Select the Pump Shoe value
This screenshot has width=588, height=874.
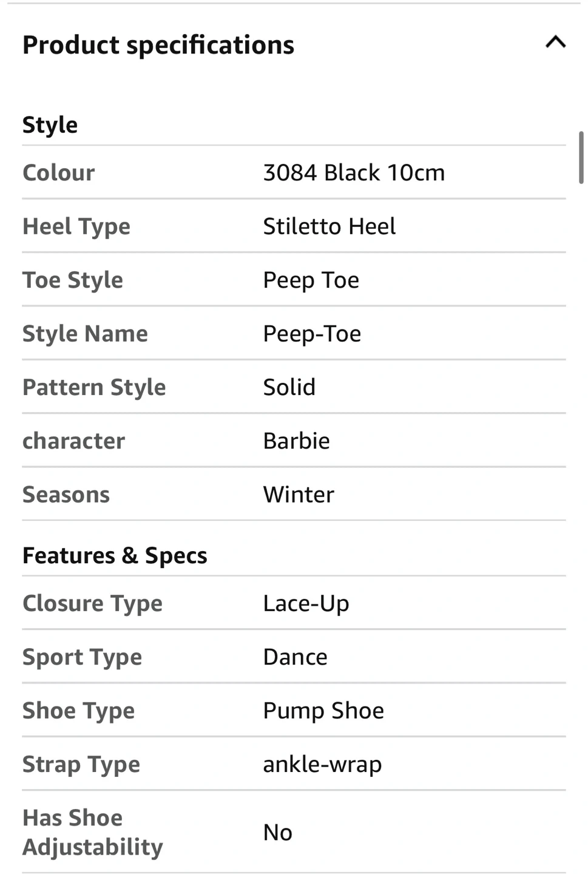323,711
